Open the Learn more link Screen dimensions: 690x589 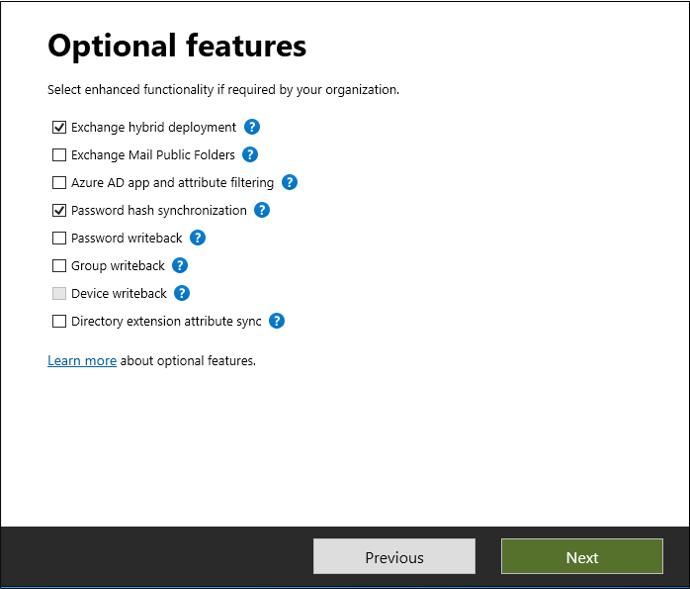pos(81,360)
